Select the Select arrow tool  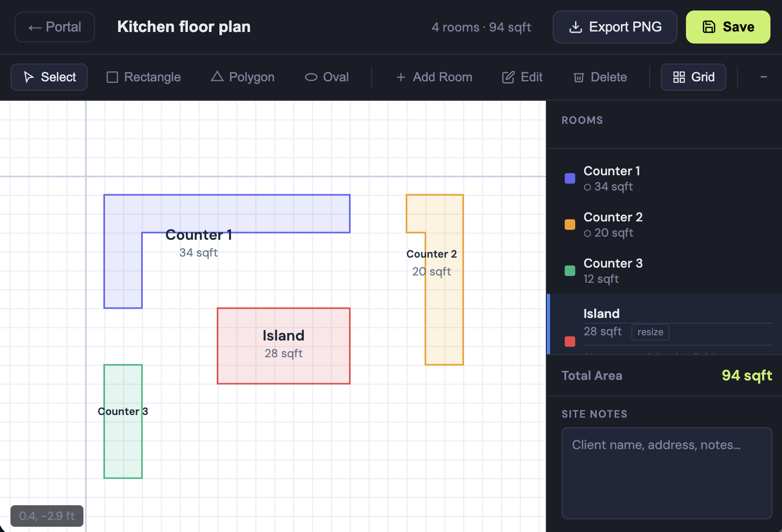[49, 77]
